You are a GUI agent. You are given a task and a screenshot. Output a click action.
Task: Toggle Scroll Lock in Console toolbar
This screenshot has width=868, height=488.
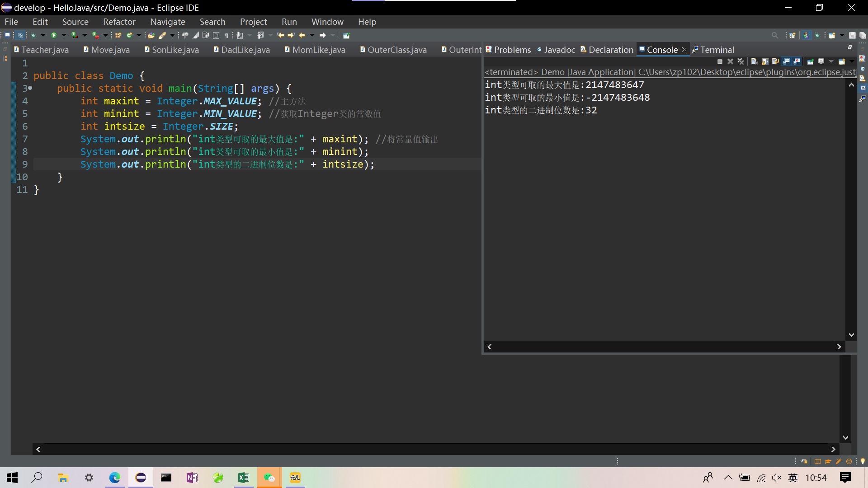[765, 61]
